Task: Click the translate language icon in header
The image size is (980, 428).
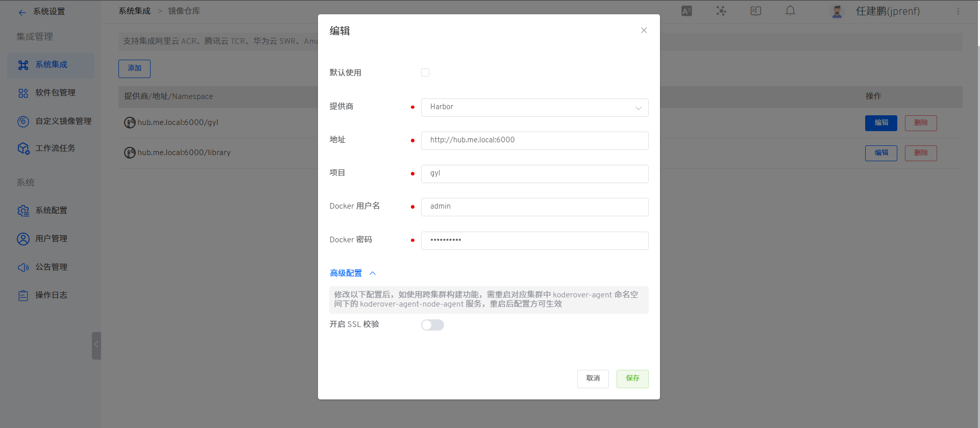Action: pyautogui.click(x=687, y=11)
